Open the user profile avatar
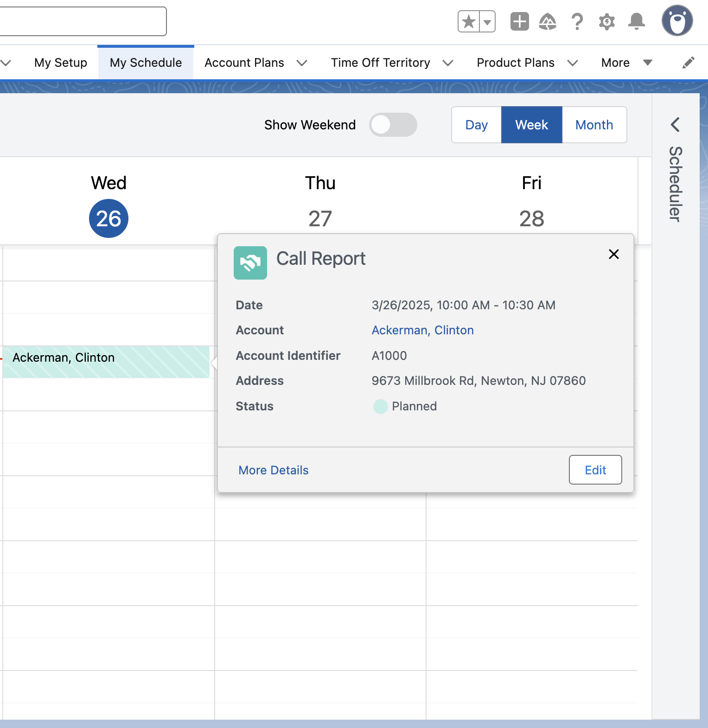Viewport: 708px width, 728px height. [677, 21]
